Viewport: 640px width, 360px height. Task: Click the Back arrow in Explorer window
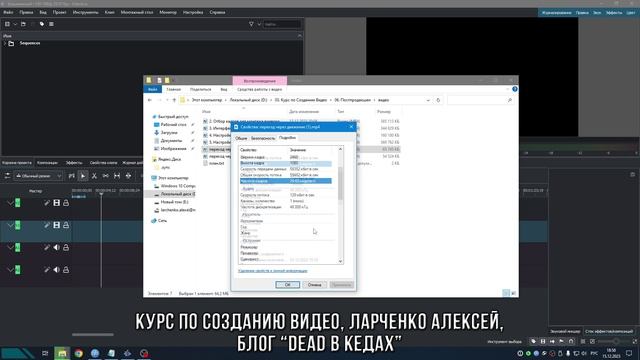(x=150, y=100)
